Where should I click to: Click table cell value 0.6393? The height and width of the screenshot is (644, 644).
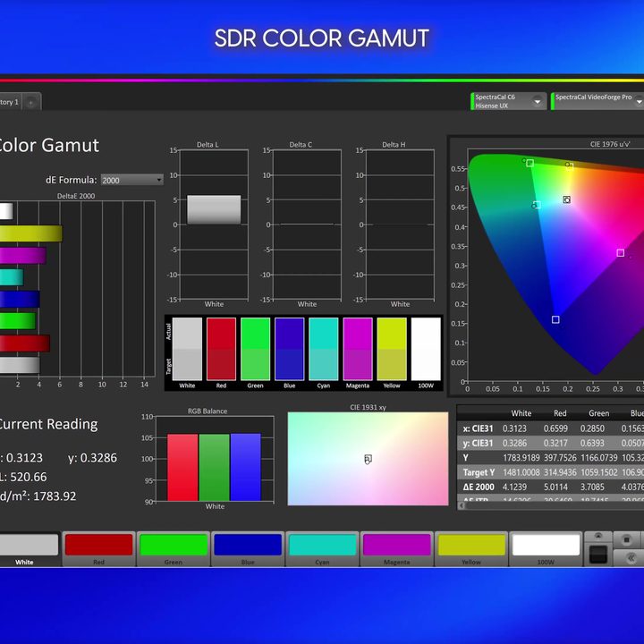click(x=592, y=443)
